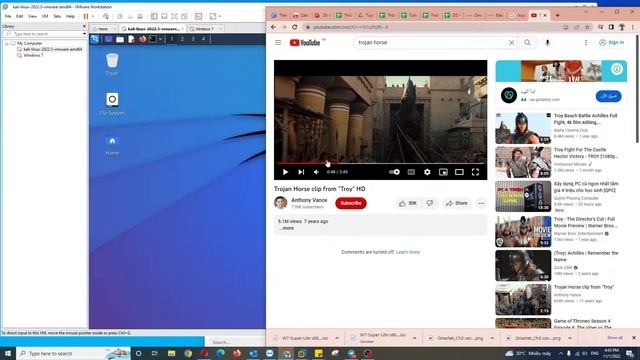
Task: Click the Sign in button
Action: point(611,42)
